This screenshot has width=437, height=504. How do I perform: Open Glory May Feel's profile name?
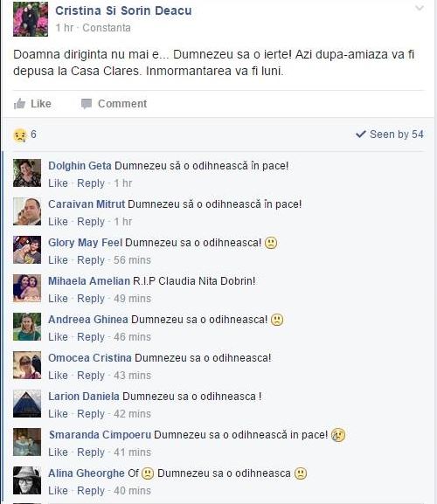pos(85,243)
